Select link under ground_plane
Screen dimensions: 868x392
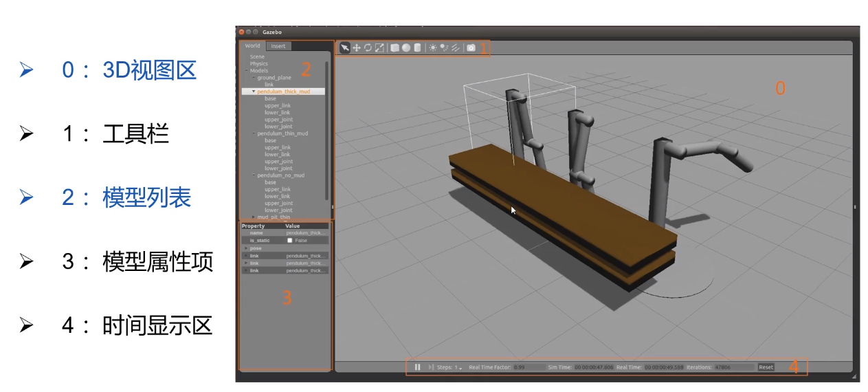(269, 85)
